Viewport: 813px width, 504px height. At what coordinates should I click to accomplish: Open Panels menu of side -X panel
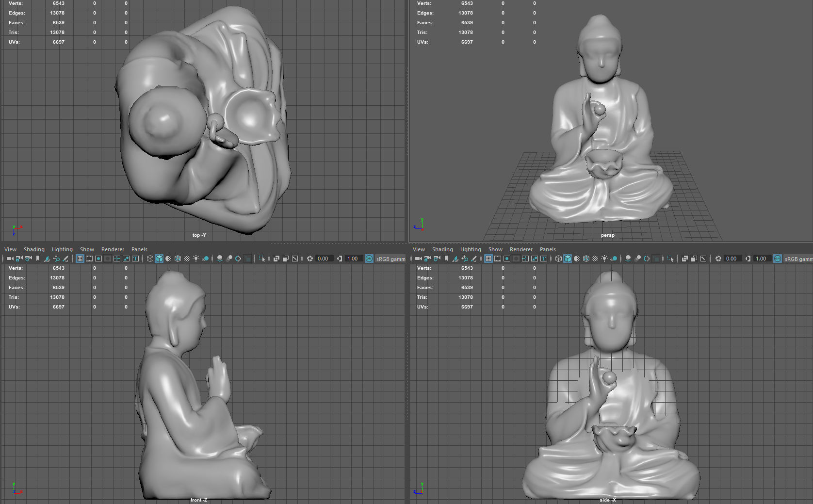click(x=548, y=249)
